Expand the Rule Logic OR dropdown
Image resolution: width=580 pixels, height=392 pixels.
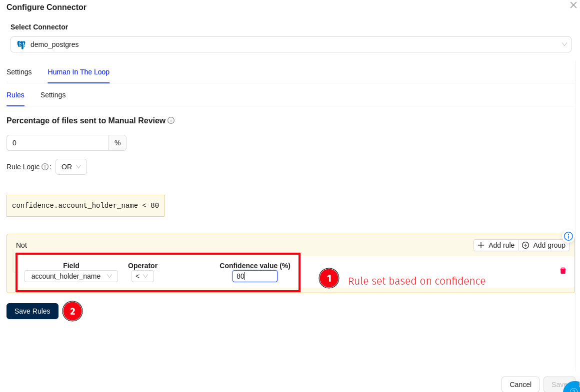[x=71, y=167]
